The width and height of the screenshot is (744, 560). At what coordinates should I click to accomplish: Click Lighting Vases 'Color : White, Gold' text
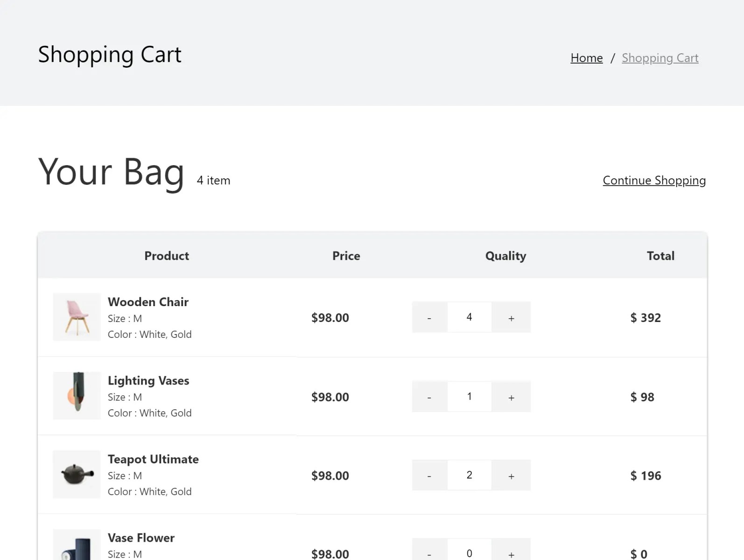(149, 413)
